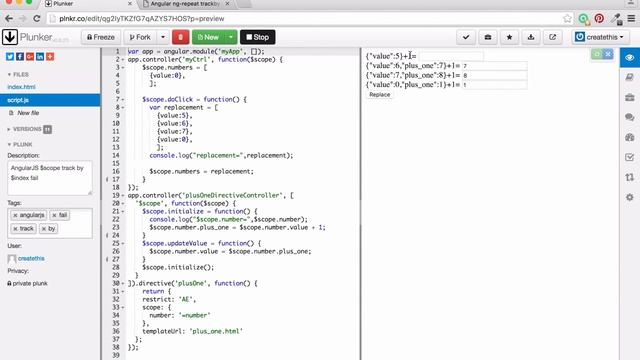
Task: Open the comments panel in right sidebar
Action: pyautogui.click(x=629, y=118)
